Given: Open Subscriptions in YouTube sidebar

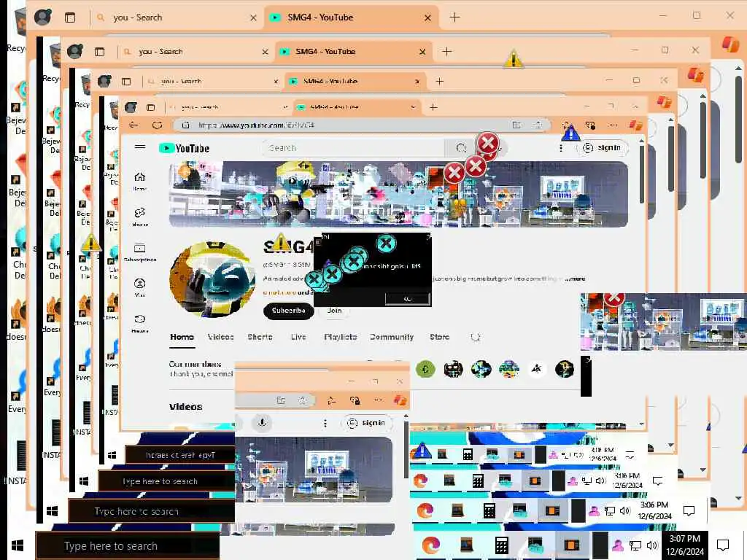Looking at the screenshot, I should tap(139, 252).
